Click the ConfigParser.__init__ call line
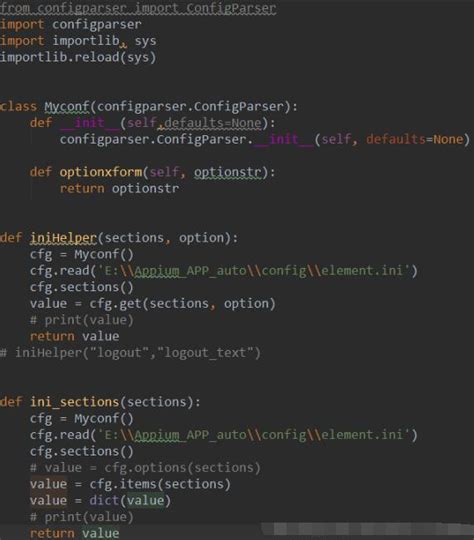The height and width of the screenshot is (540, 474). tap(265, 139)
